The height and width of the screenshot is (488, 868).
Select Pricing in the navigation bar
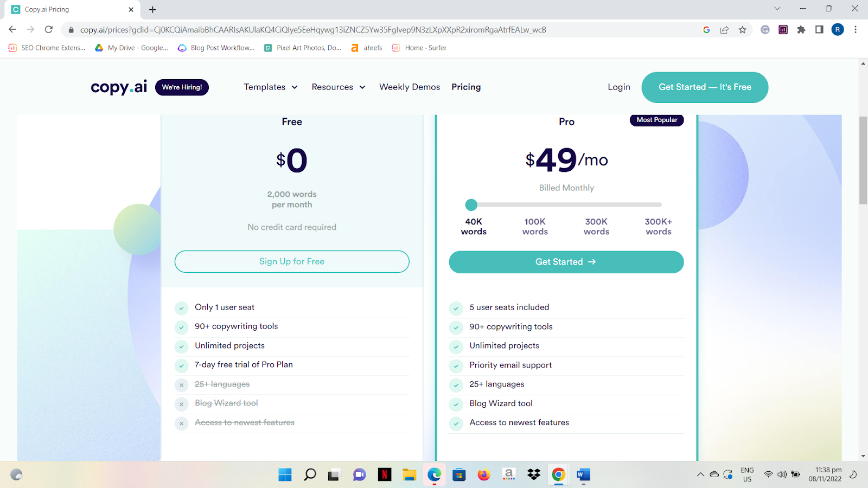point(466,87)
